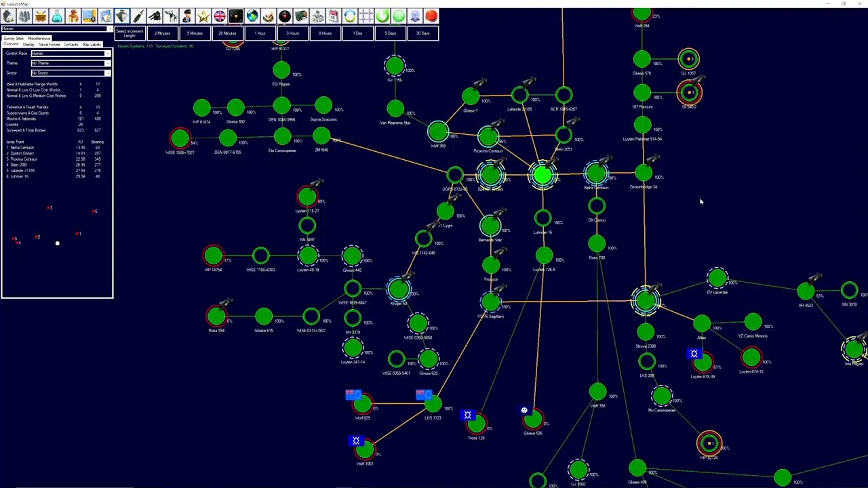Viewport: 868px width, 488px height.
Task: Switch to the Map Labels tab
Action: coord(92,44)
